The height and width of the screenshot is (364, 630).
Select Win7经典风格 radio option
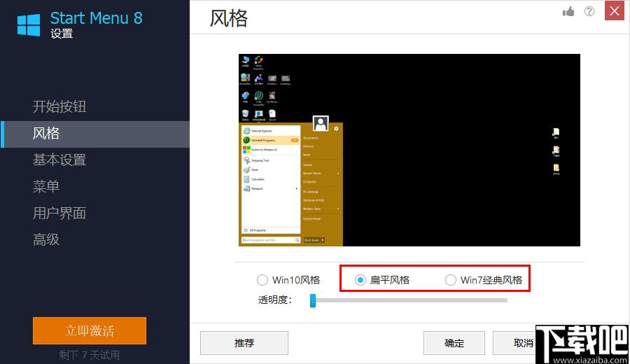pyautogui.click(x=450, y=279)
